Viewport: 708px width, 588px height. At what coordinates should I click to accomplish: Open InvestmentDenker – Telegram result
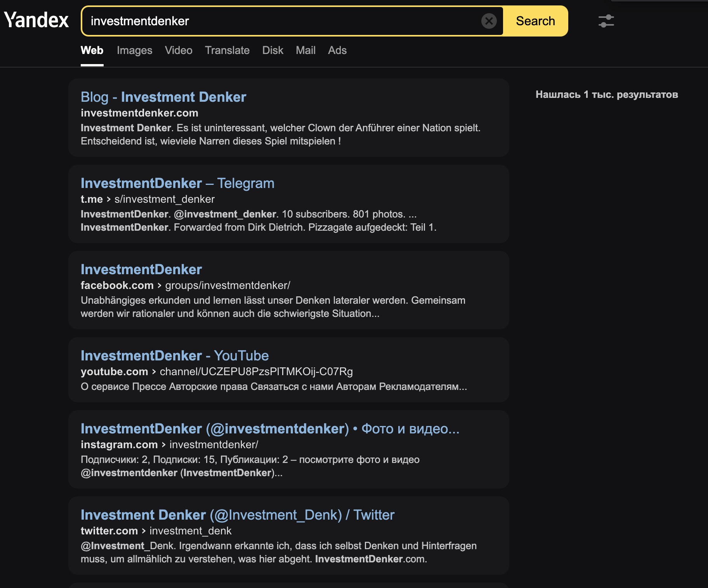click(x=177, y=183)
